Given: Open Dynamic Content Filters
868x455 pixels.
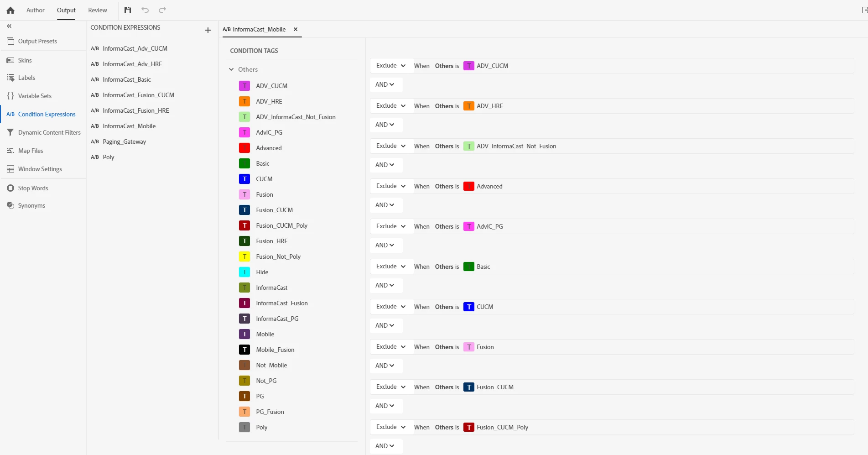Looking at the screenshot, I should click(x=49, y=132).
